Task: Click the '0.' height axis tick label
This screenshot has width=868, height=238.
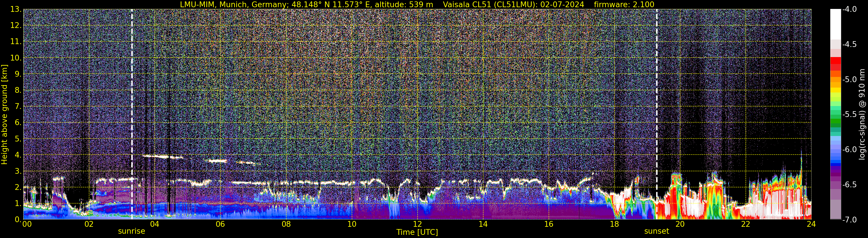Action: (18, 219)
